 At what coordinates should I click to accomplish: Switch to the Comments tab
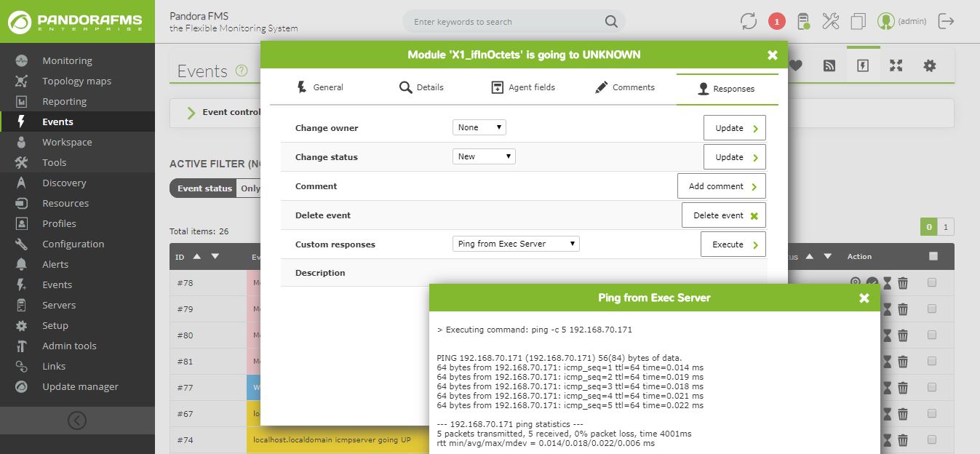pyautogui.click(x=625, y=87)
